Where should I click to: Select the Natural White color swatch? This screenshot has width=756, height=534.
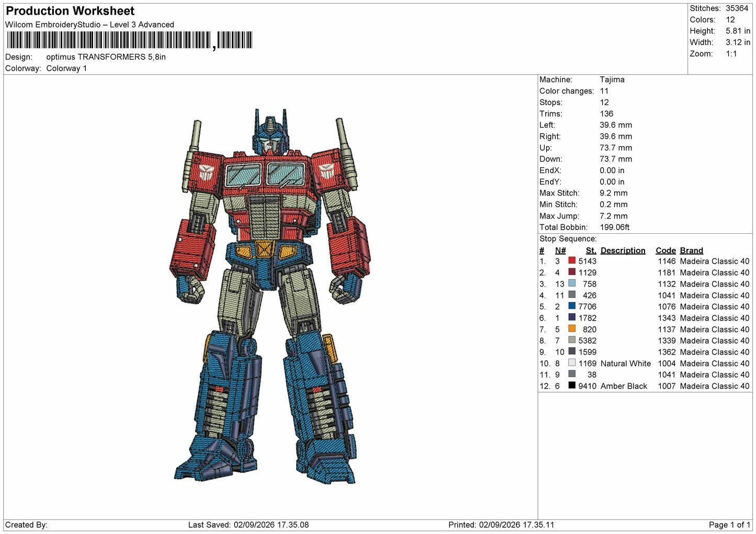[572, 363]
